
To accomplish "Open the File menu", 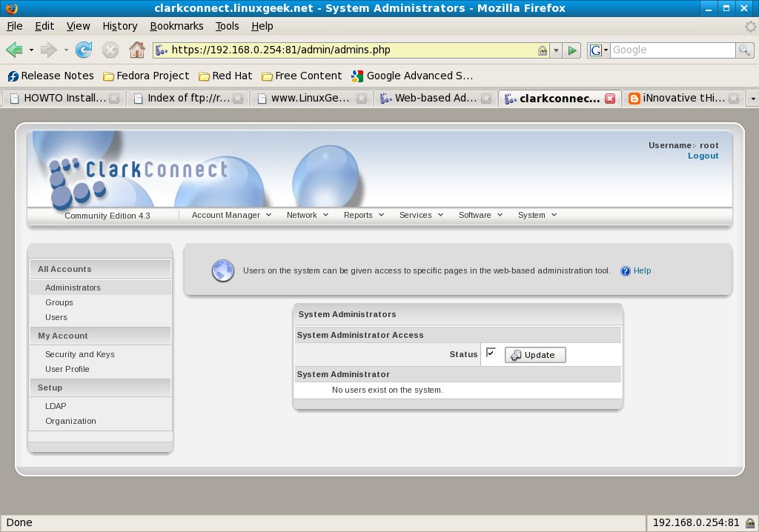I will click(x=15, y=26).
